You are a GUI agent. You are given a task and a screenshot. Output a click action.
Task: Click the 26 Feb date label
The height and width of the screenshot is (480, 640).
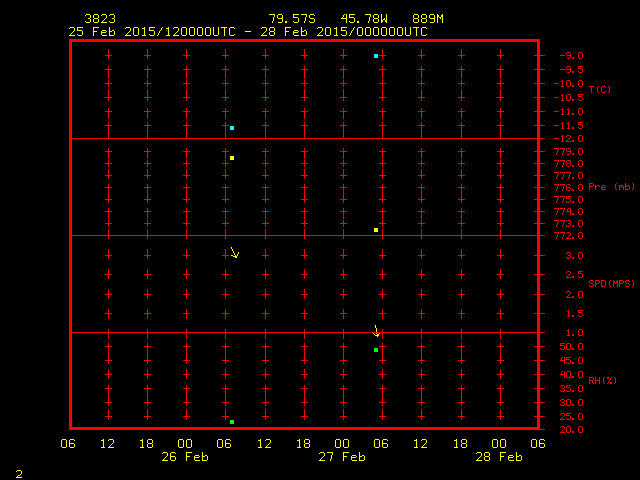coord(185,457)
